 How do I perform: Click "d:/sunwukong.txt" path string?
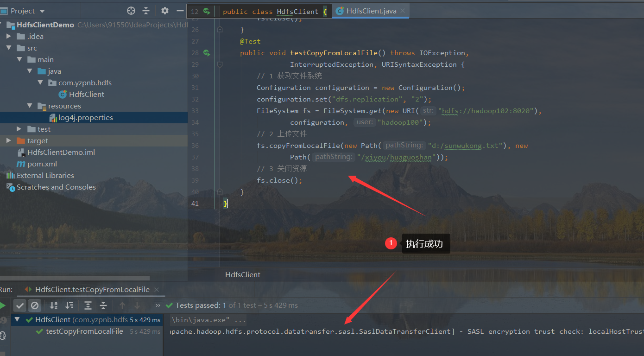click(x=465, y=146)
